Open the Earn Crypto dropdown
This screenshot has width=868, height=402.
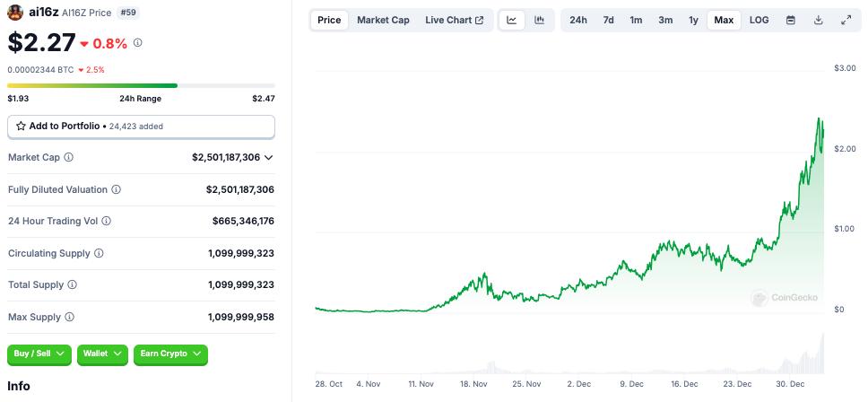[x=170, y=354]
